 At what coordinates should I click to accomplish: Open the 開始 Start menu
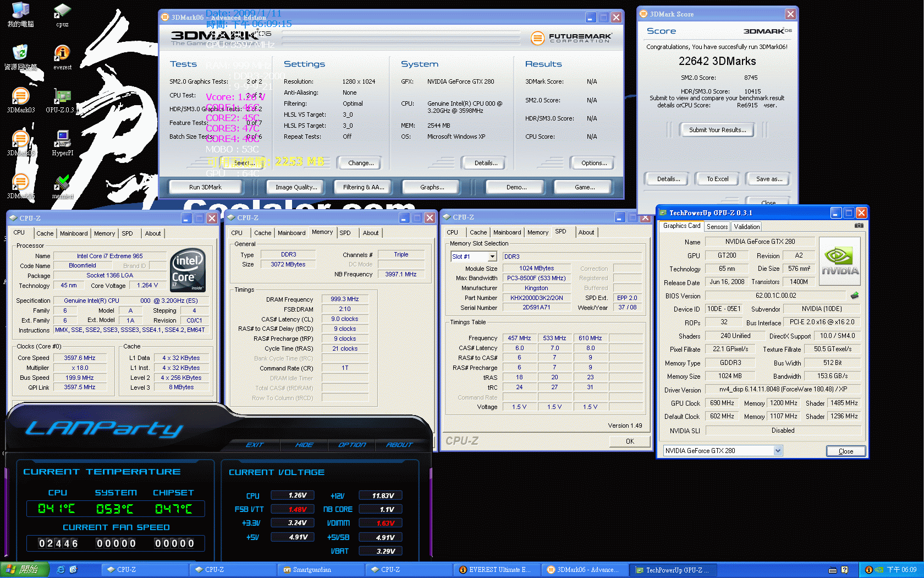pos(25,570)
